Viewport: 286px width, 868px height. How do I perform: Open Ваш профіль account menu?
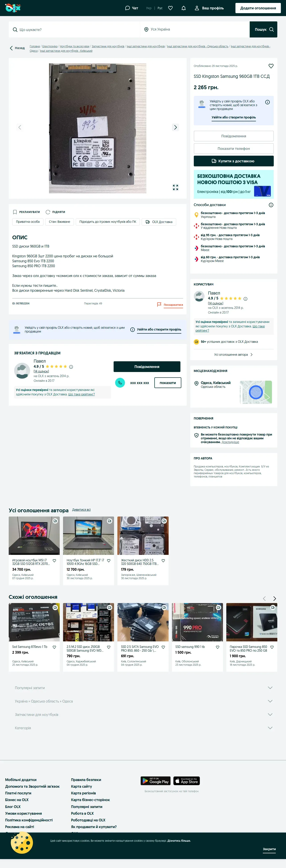(209, 8)
